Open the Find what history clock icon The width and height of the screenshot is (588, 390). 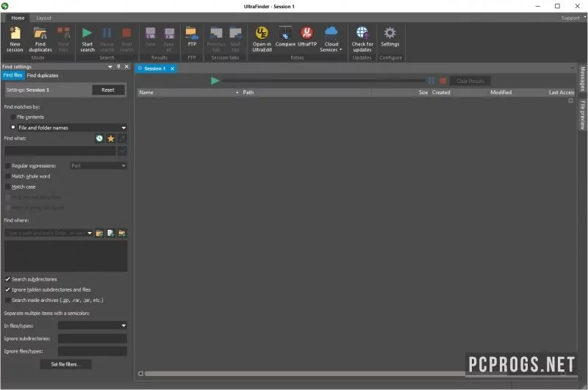[x=99, y=139]
